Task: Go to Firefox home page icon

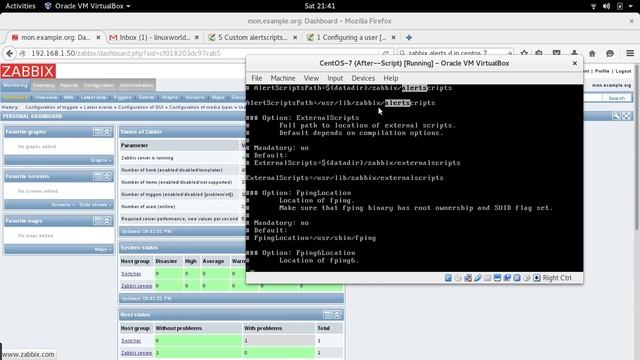Action: point(592,53)
